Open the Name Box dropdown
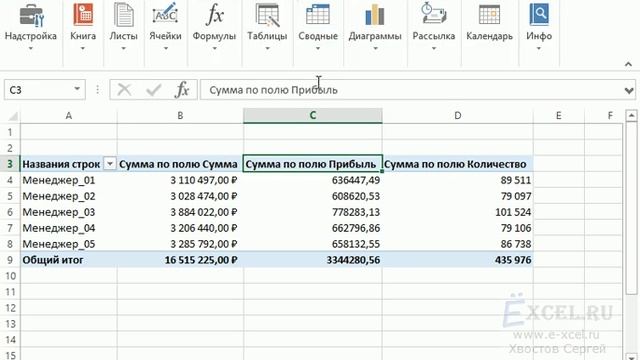Screen dimensions: 640x360 [x=77, y=89]
